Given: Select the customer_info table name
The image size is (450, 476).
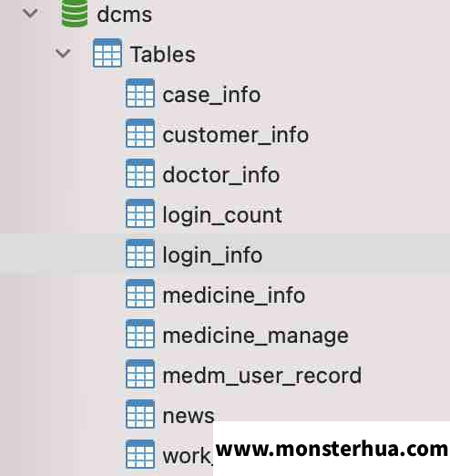Looking at the screenshot, I should coord(236,135).
